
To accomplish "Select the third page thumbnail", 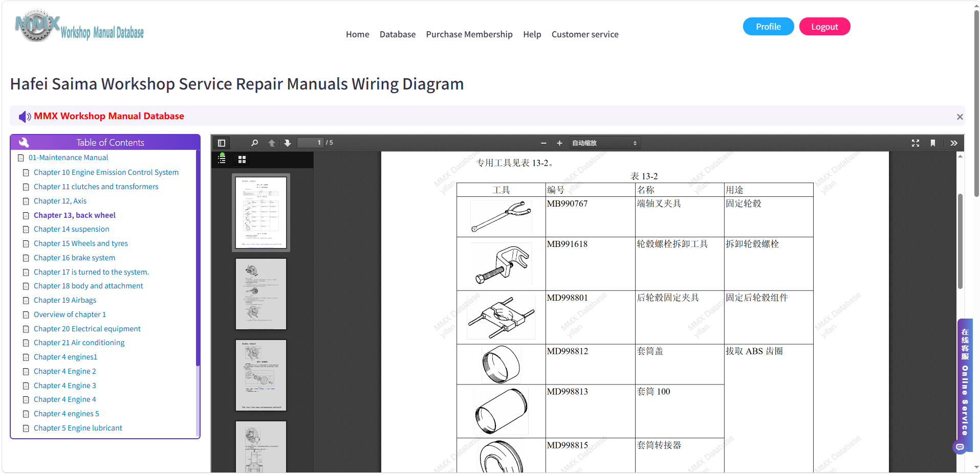I will click(x=261, y=375).
